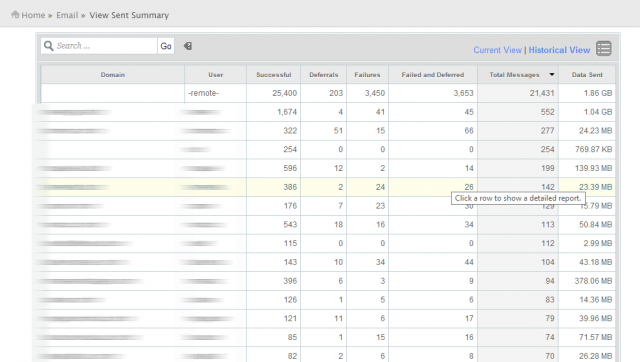Click the 552 total messages cell
Viewport: 640px width, 362px height.
[x=518, y=112]
